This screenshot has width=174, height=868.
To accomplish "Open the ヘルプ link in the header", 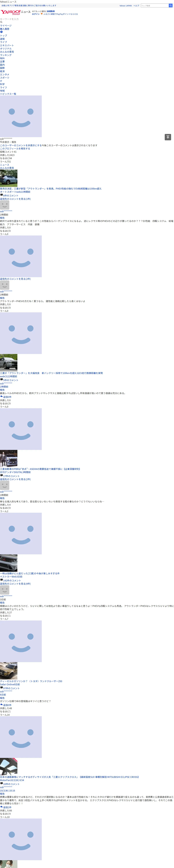I will pyautogui.click(x=136, y=6).
